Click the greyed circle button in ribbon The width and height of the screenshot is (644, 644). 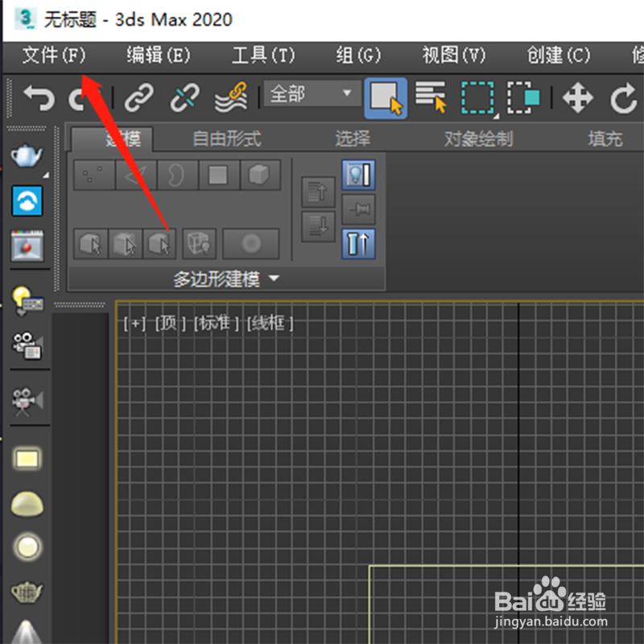coord(251,244)
